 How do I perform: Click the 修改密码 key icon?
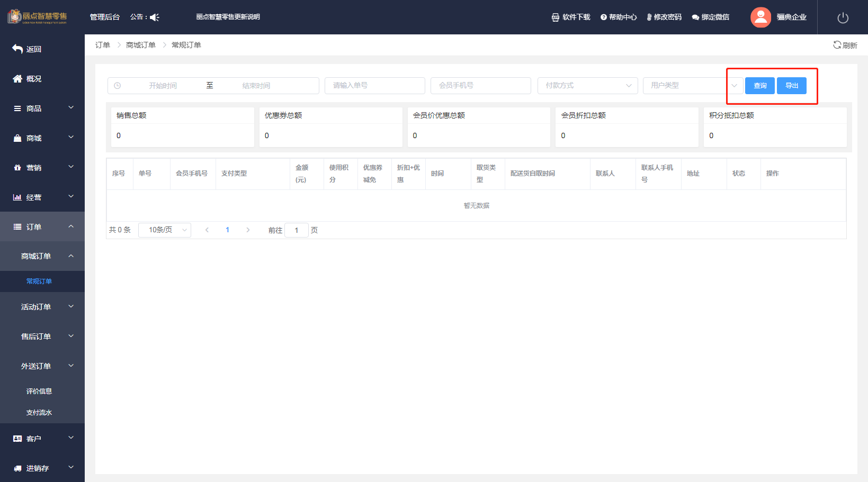[649, 17]
